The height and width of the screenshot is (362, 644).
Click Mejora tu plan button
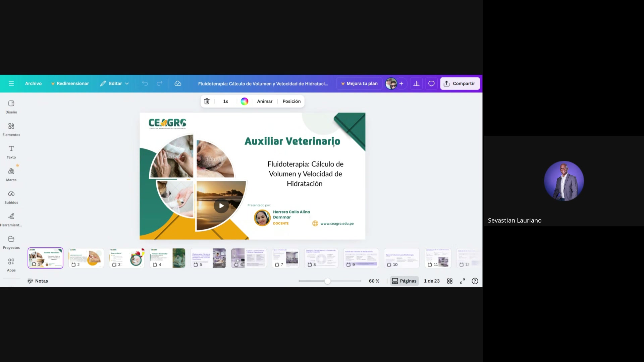(359, 83)
